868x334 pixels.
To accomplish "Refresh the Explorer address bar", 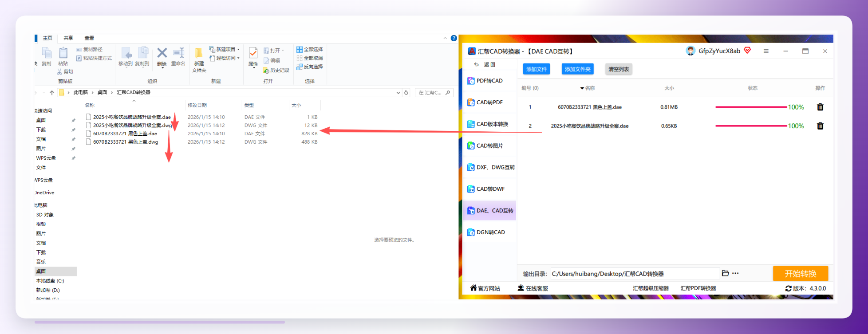I will tap(406, 93).
